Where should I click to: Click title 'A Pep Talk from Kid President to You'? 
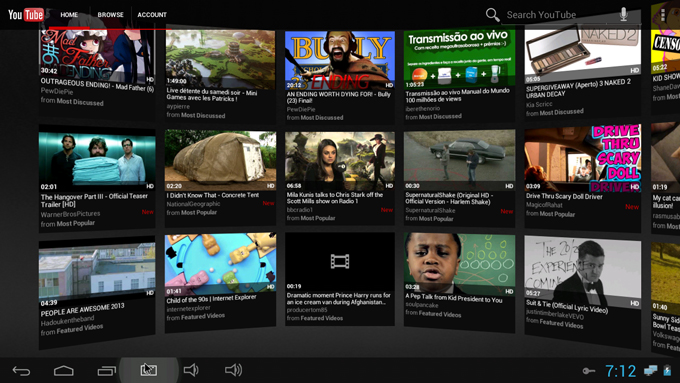coord(454,299)
